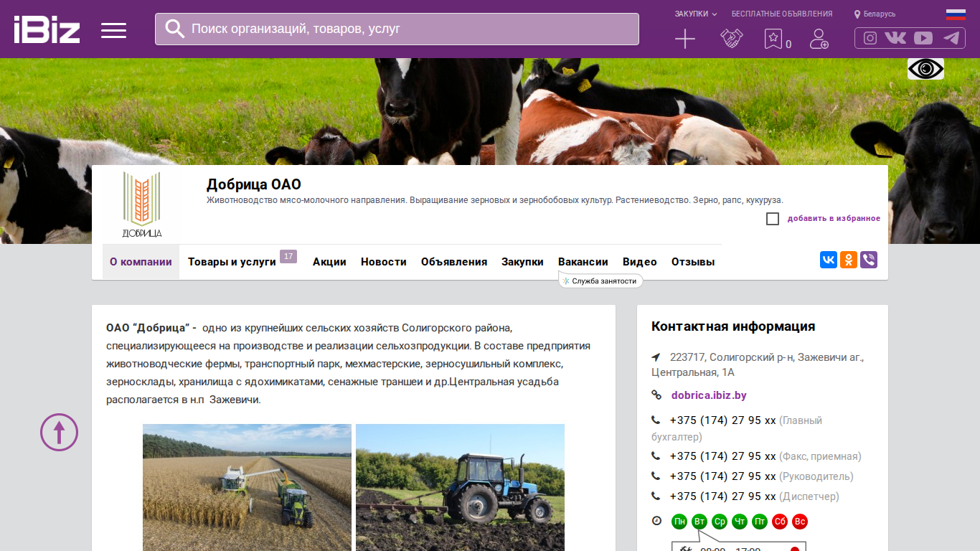Image resolution: width=980 pixels, height=551 pixels.
Task: Click the website link chain icon
Action: (x=656, y=395)
